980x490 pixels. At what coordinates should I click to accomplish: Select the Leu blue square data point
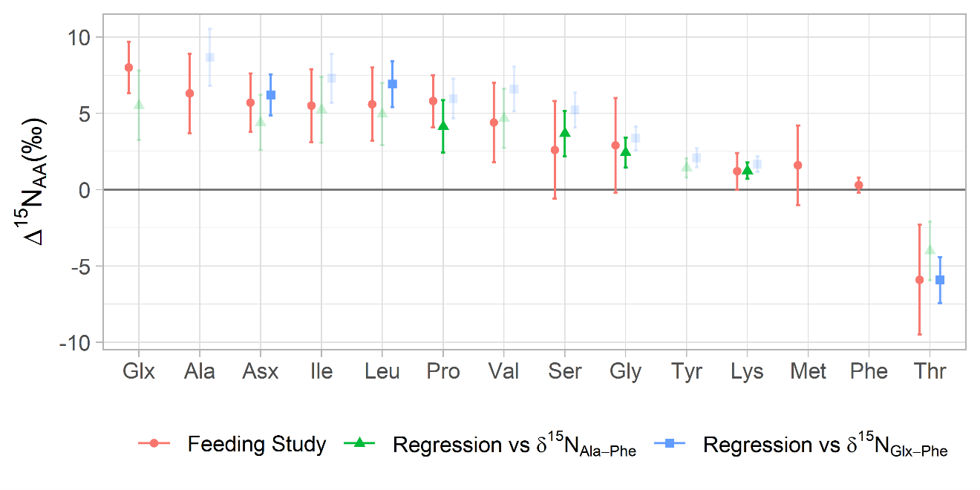392,84
